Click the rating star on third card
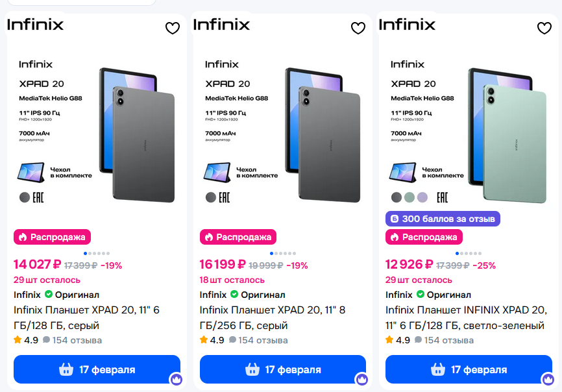This screenshot has height=392, width=562. pyautogui.click(x=389, y=340)
